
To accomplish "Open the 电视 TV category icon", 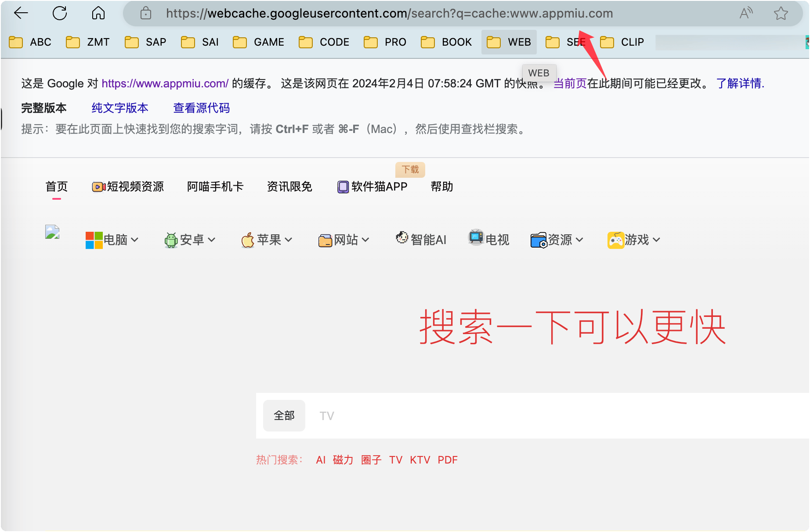I will 476,237.
